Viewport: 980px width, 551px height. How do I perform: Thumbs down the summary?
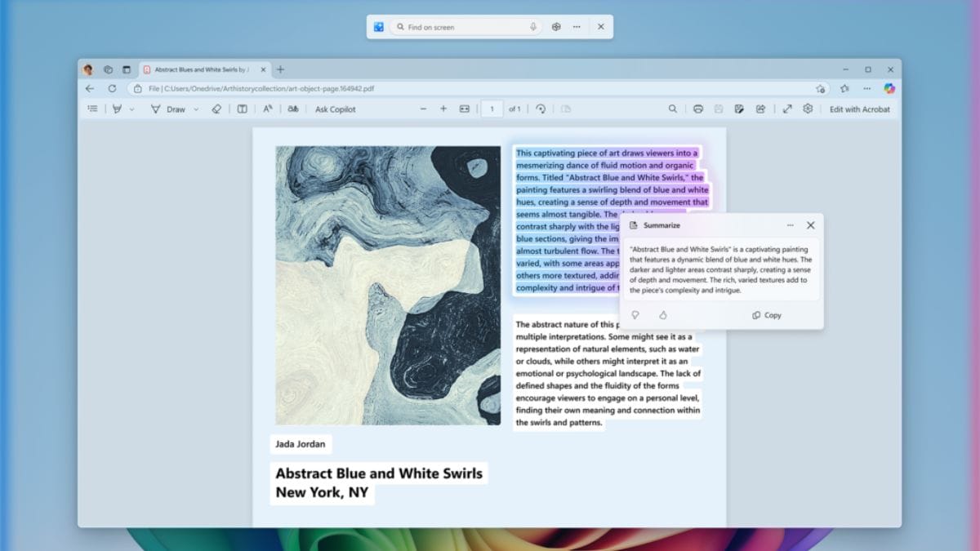(635, 315)
